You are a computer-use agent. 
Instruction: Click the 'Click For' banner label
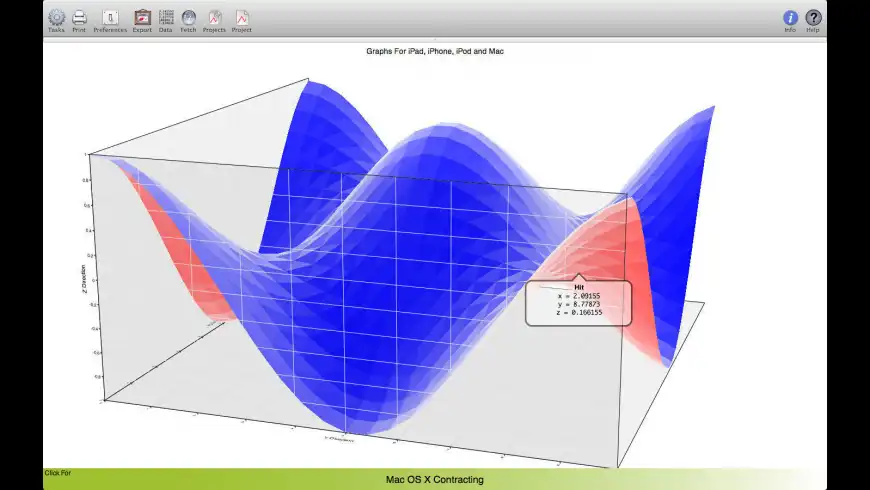58,473
